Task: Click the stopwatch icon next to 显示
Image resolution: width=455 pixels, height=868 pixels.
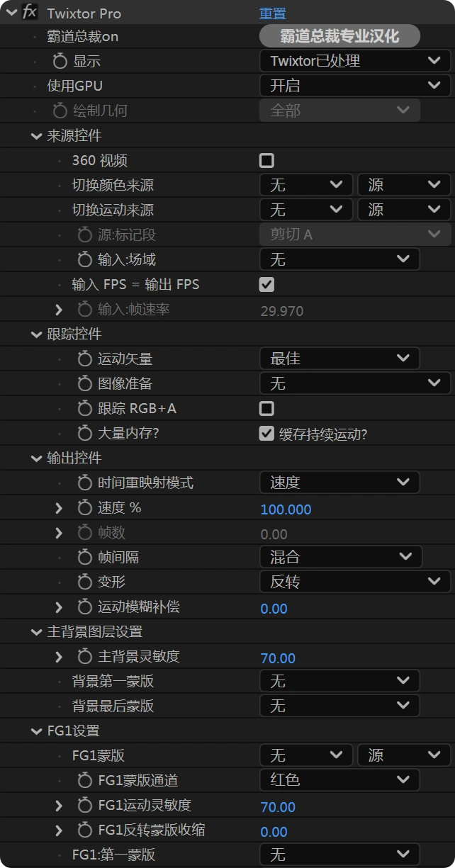Action: point(60,61)
